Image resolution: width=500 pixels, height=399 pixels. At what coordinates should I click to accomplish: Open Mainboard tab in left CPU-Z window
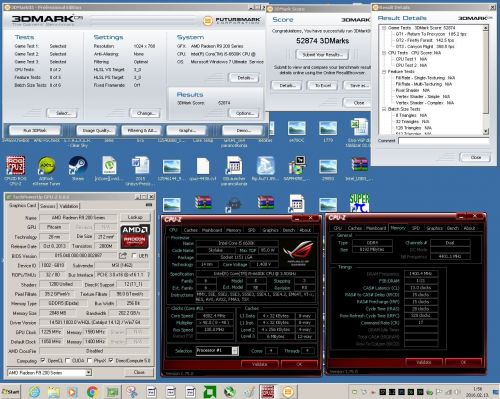click(x=212, y=230)
